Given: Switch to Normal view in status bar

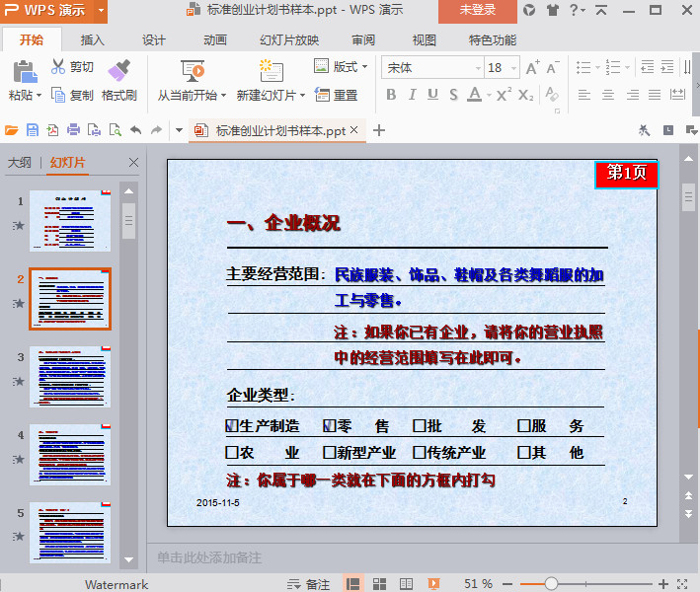Looking at the screenshot, I should pos(352,584).
